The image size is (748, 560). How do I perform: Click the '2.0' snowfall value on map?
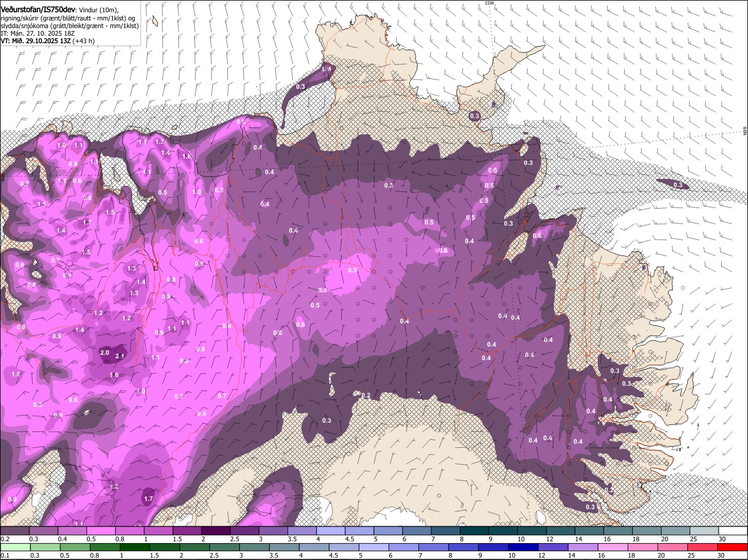coord(105,353)
